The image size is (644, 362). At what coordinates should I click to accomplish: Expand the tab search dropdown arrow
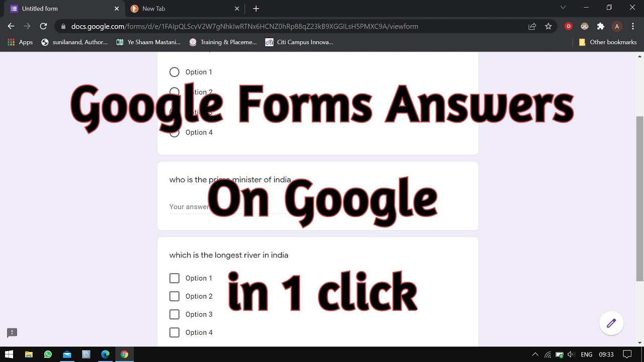[563, 8]
